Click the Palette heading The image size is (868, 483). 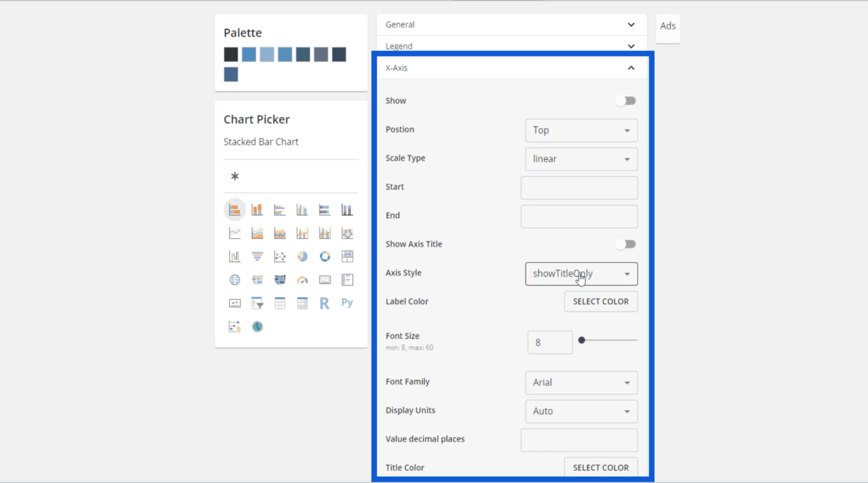click(x=242, y=33)
